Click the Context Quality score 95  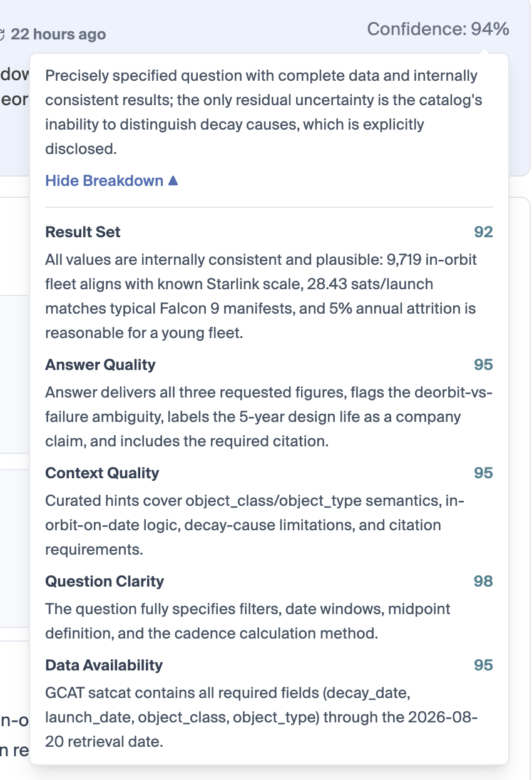click(x=483, y=473)
